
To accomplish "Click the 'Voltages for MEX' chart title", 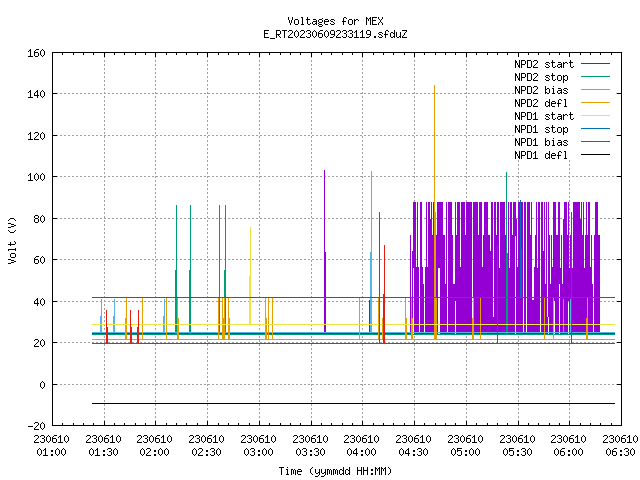I will (x=335, y=21).
